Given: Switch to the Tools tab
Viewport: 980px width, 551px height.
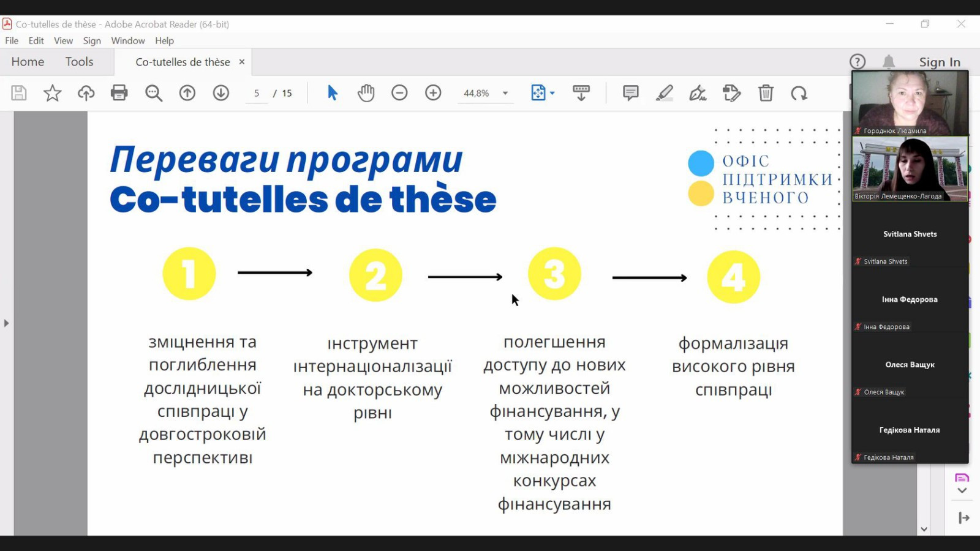Looking at the screenshot, I should click(80, 62).
